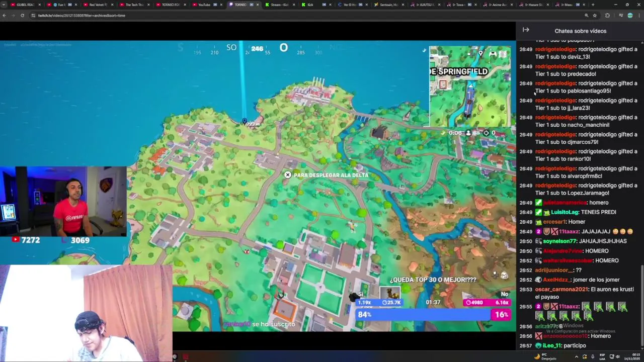
Task: Click the red YouTube viewer count icon
Action: [x=16, y=240]
